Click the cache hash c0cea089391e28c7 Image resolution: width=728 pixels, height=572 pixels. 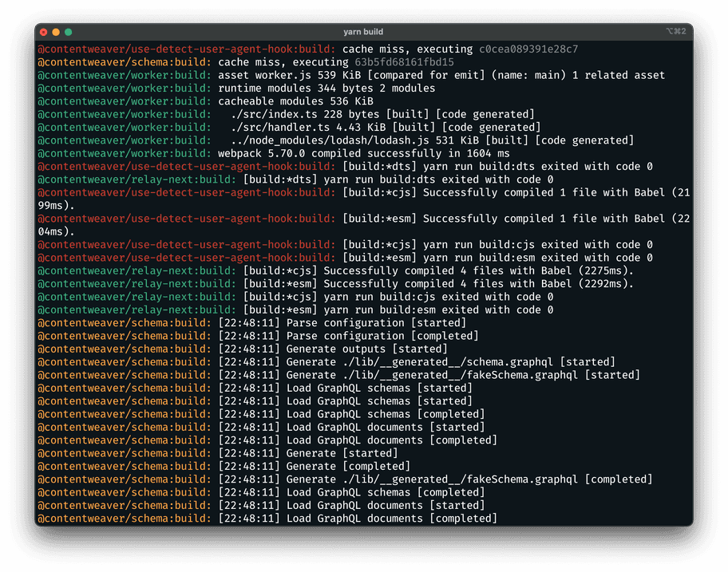click(528, 49)
